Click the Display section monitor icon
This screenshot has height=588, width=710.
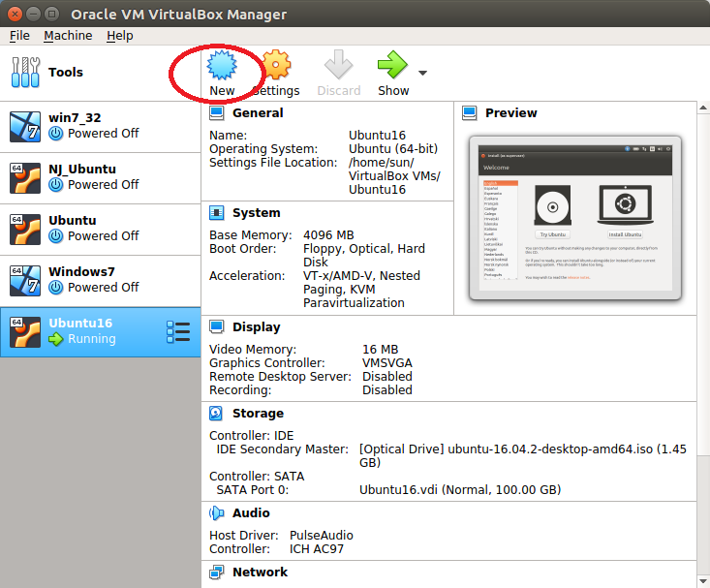coord(216,326)
